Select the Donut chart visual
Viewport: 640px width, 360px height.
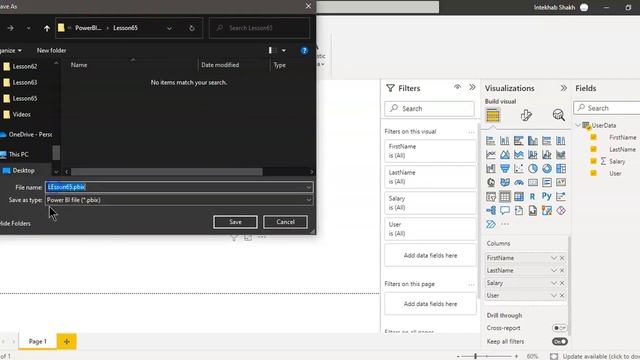[x=547, y=169]
